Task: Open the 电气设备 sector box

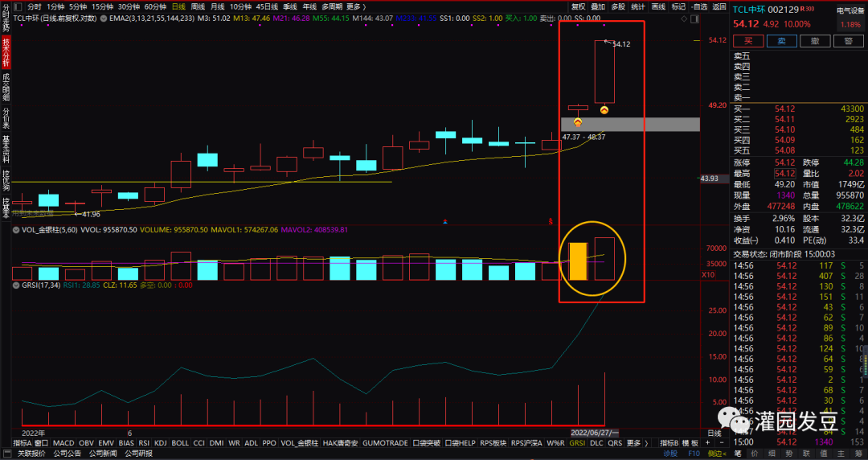Action: coord(850,17)
